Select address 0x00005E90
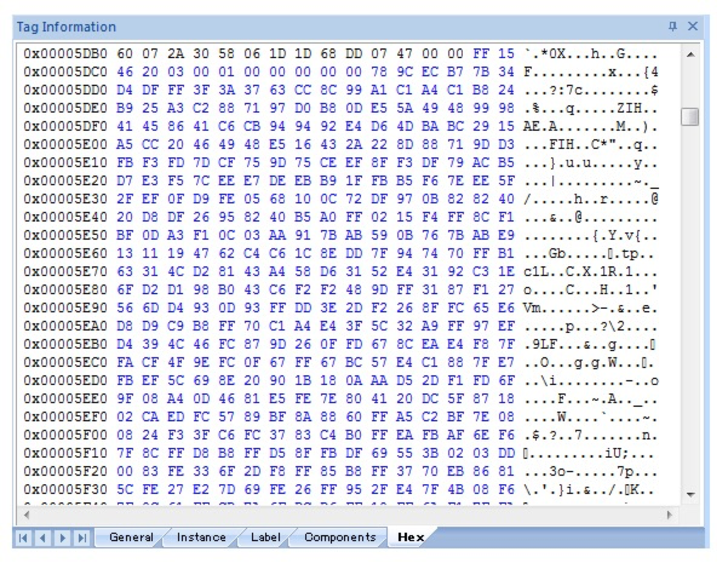This screenshot has height=569, width=728. [66, 308]
